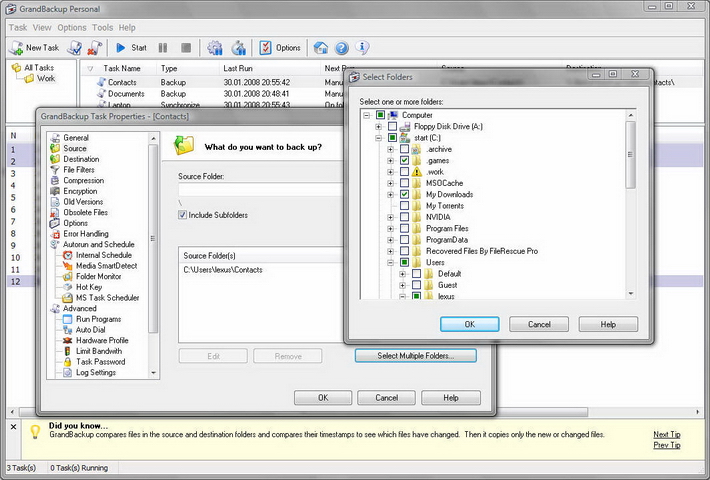Open the Media SmartDetect page
The width and height of the screenshot is (710, 480).
106,266
